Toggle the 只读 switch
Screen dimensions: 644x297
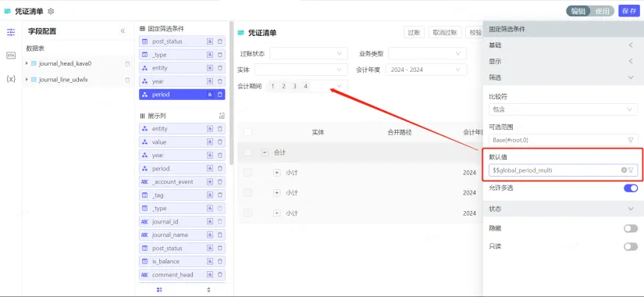(631, 246)
